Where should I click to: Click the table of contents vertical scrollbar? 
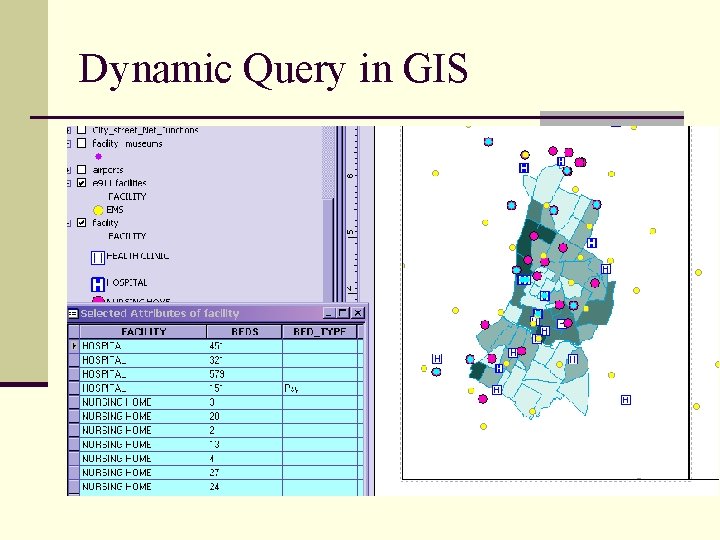pyautogui.click(x=328, y=214)
